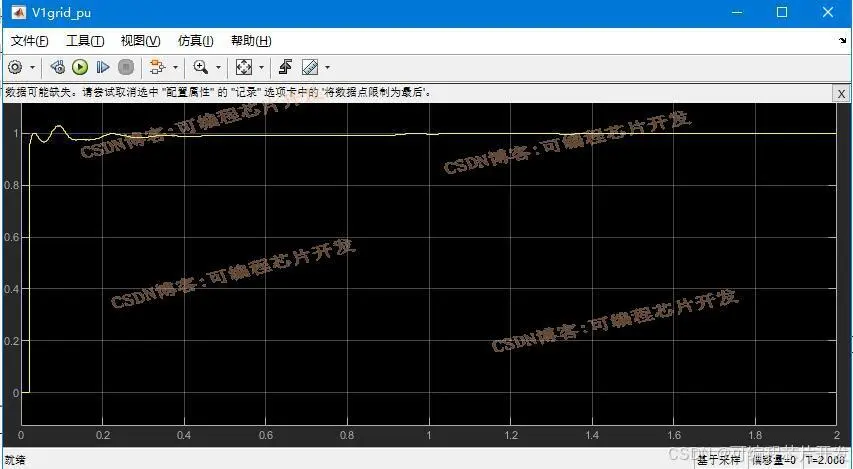Click the menu bar overflow arrow at right
This screenshot has width=853, height=469.
(843, 41)
